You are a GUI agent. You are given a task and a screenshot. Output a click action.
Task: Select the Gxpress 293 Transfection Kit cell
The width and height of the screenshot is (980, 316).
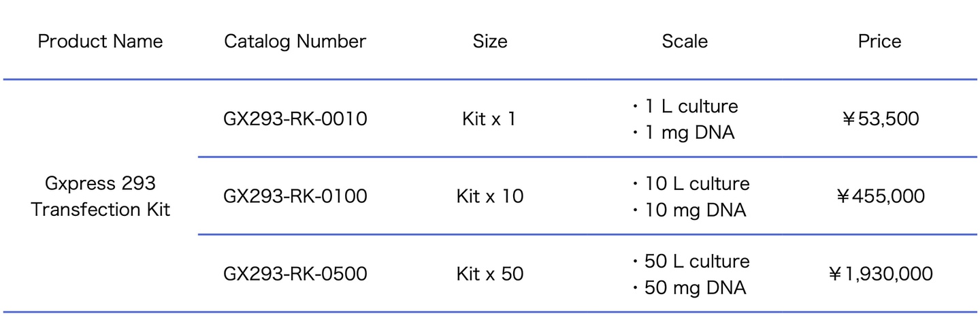pyautogui.click(x=100, y=196)
